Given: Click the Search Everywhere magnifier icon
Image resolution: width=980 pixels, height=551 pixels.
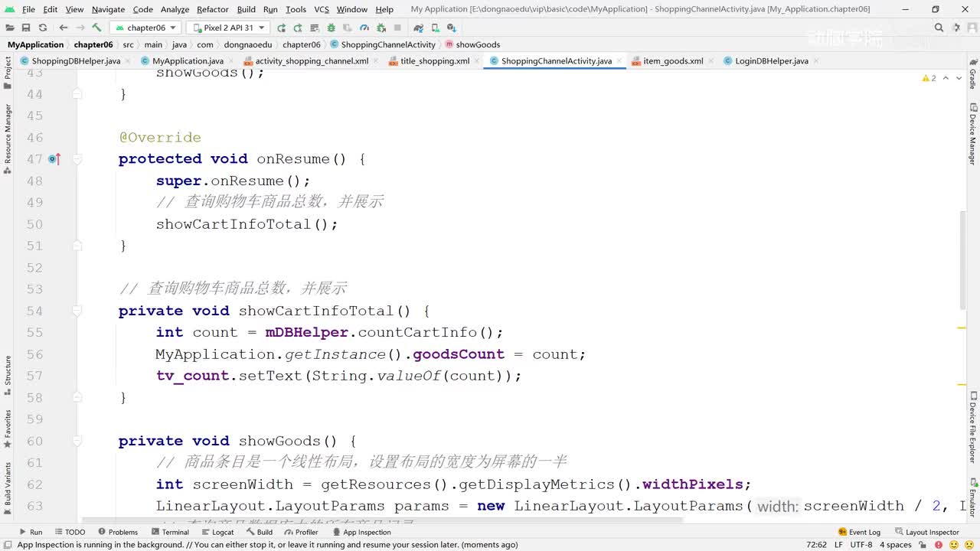Looking at the screenshot, I should coord(939,28).
